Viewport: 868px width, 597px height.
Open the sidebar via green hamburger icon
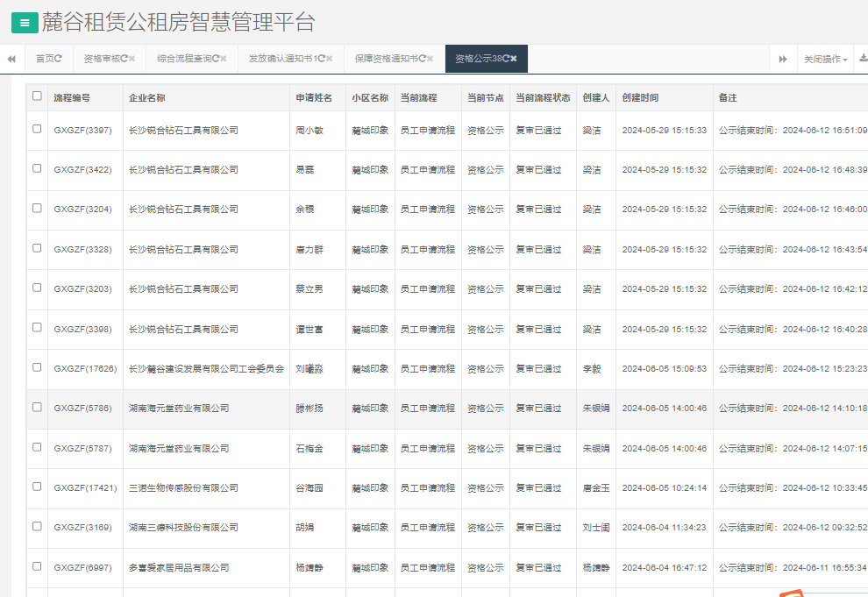point(24,22)
